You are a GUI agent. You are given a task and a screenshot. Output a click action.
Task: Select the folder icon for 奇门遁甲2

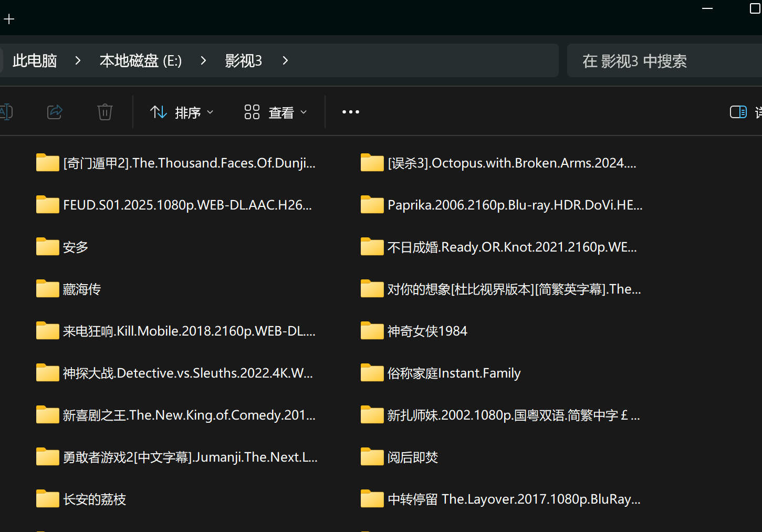tap(47, 163)
